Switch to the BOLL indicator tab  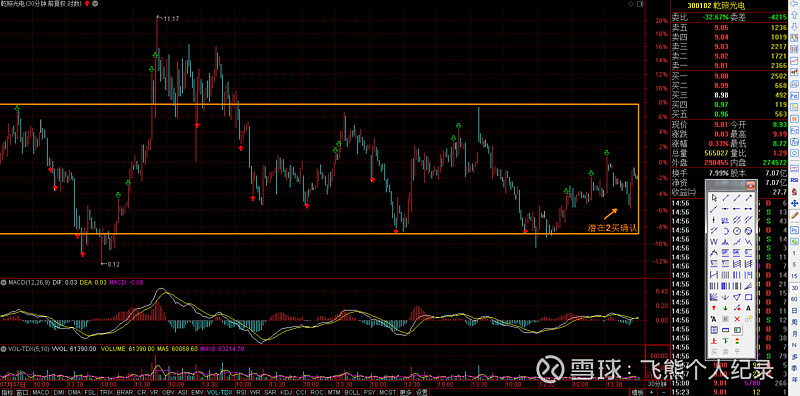tap(352, 392)
